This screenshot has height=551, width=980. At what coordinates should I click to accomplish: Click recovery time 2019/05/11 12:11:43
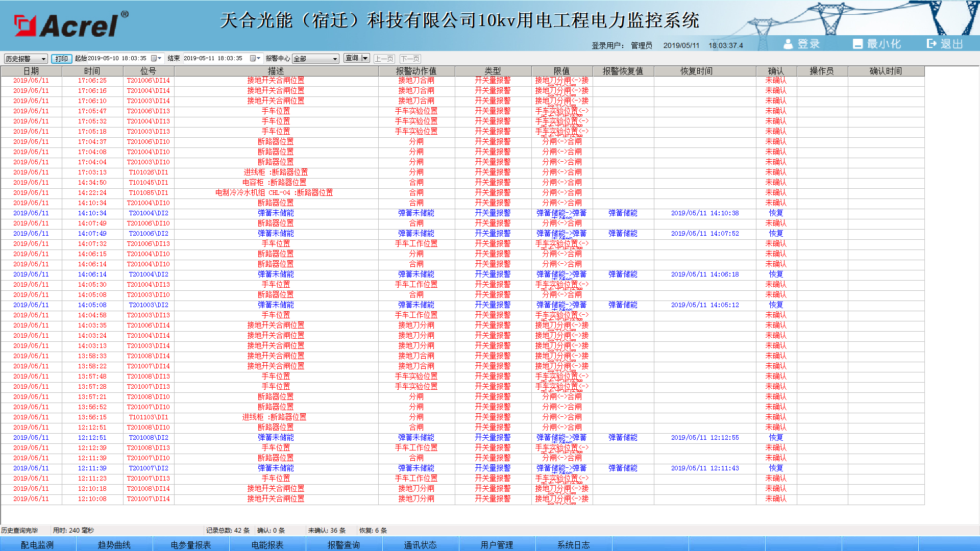(705, 468)
